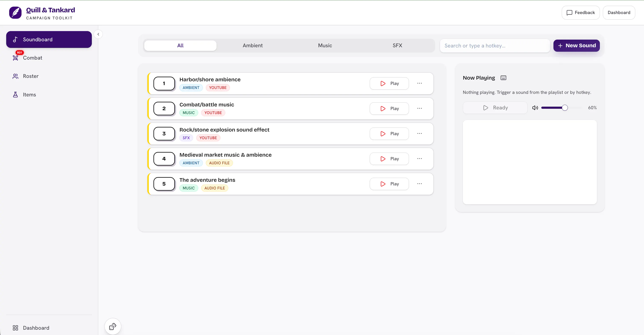Click the Now Playing heading
The image size is (644, 335).
coord(479,78)
